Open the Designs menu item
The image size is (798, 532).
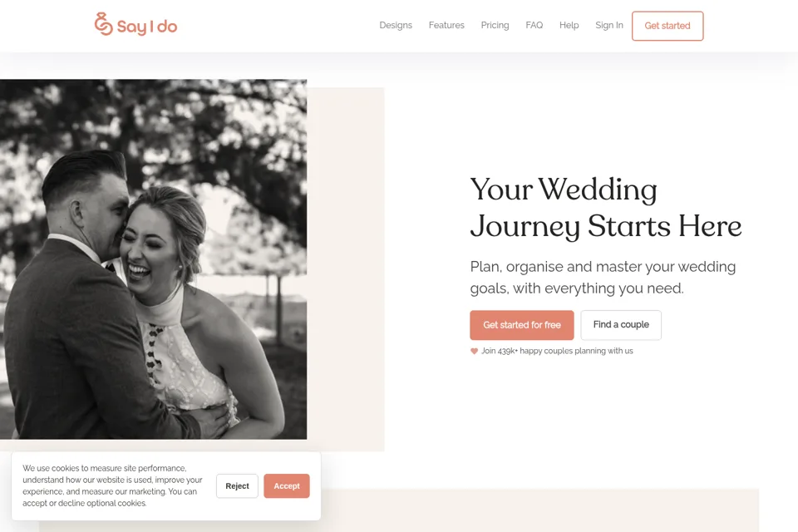coord(396,26)
